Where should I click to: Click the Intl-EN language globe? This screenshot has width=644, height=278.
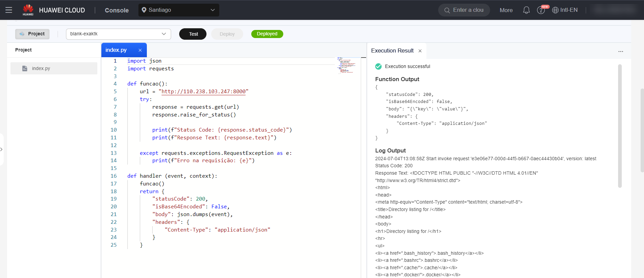coord(565,10)
